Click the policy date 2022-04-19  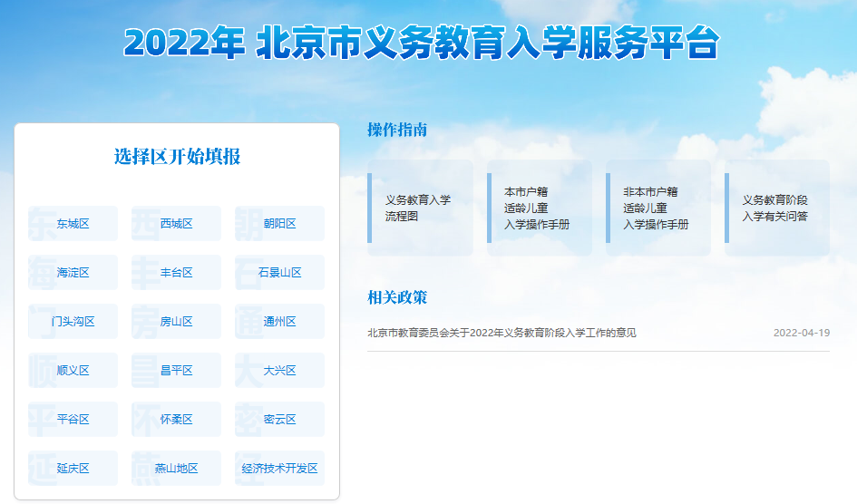802,333
